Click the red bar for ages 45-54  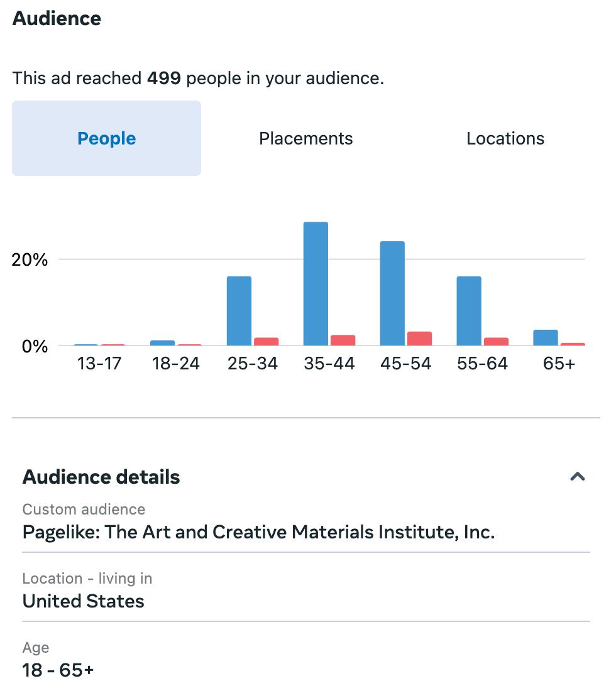419,339
